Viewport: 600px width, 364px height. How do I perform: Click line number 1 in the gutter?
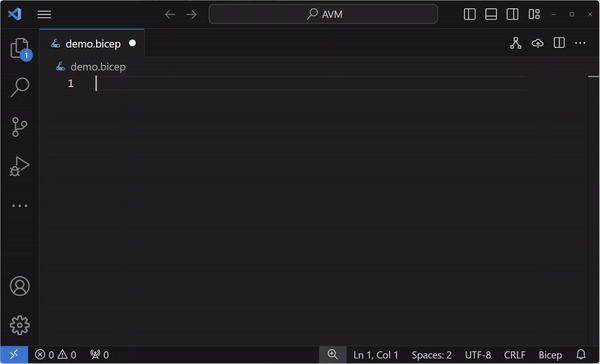tap(71, 83)
